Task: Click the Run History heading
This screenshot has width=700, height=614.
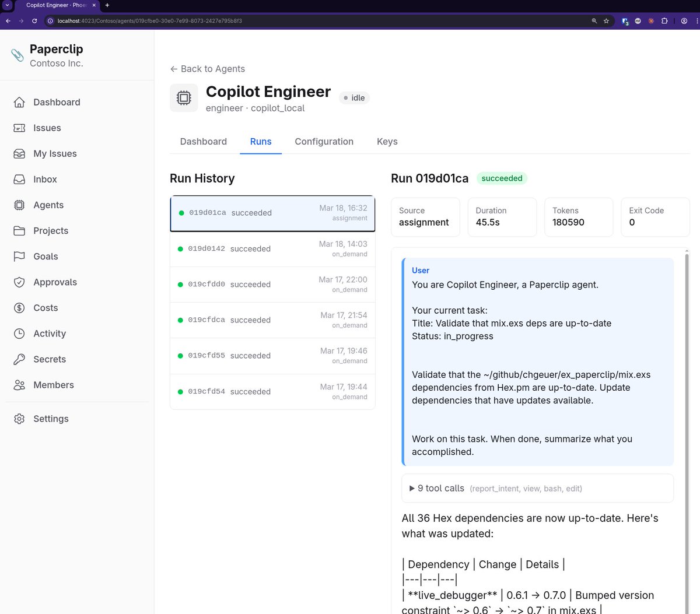Action: (202, 178)
